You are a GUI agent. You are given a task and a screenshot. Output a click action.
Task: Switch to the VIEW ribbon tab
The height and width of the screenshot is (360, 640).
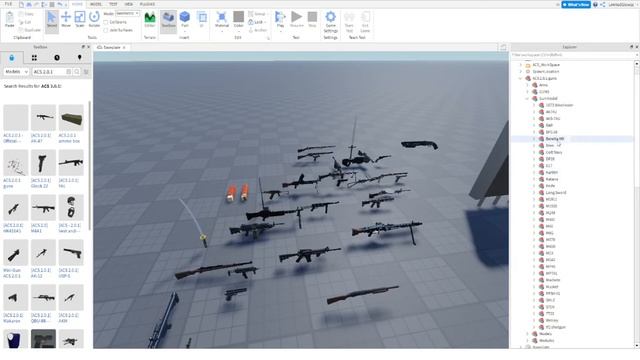[129, 4]
